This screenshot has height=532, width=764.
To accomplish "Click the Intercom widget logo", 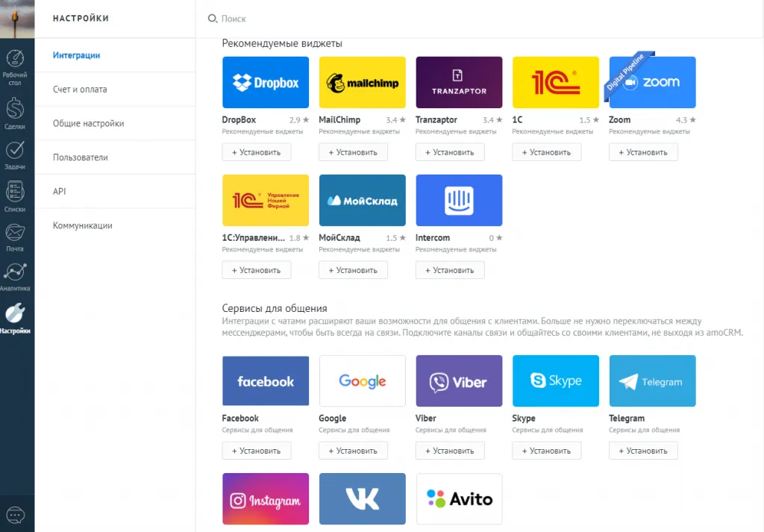I will [459, 200].
